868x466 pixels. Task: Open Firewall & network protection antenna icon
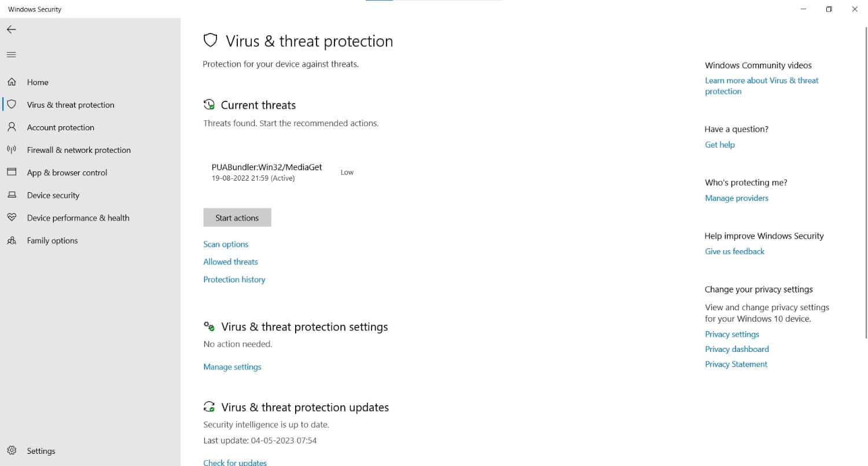pos(12,150)
